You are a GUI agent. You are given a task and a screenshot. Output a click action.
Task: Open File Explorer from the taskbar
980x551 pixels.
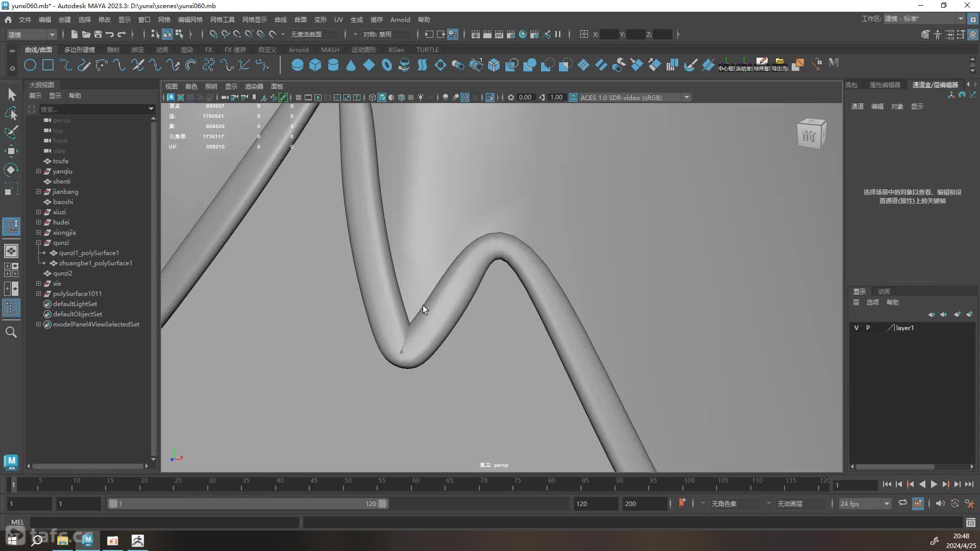coord(62,540)
